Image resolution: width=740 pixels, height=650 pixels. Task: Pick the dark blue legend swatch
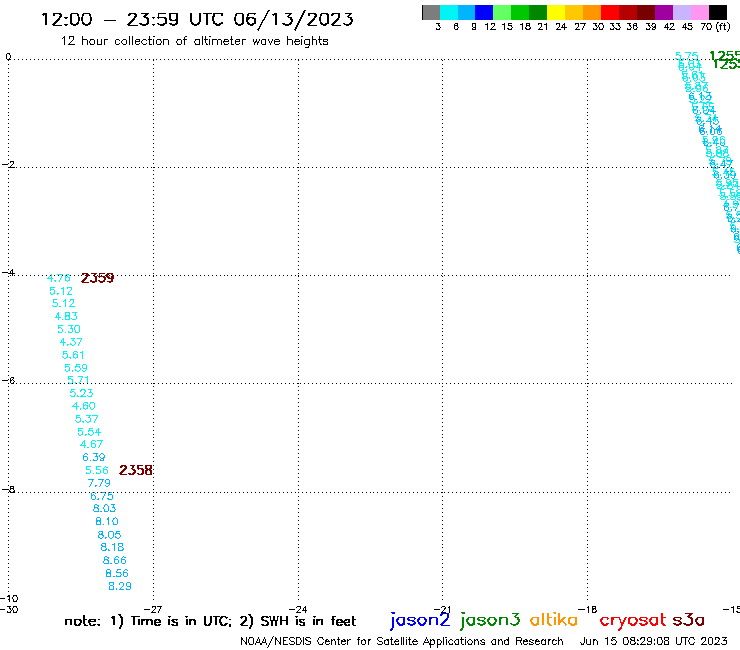(484, 12)
